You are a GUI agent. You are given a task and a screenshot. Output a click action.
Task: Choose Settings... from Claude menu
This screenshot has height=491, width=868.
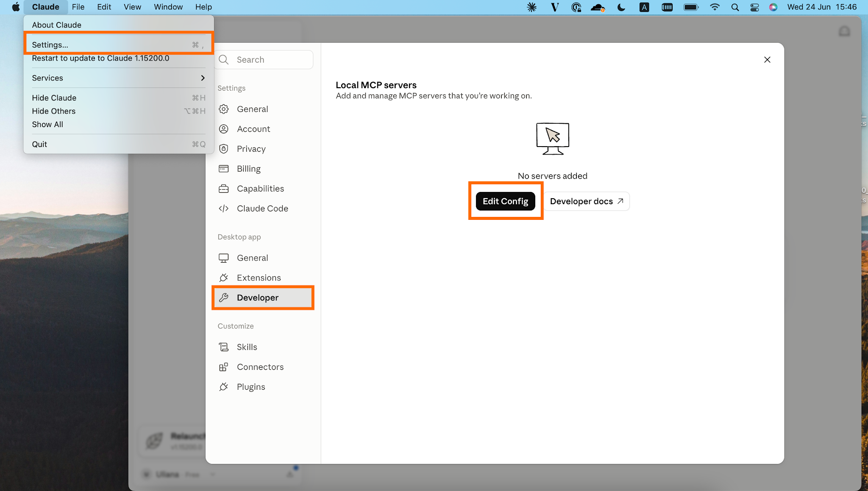(119, 45)
